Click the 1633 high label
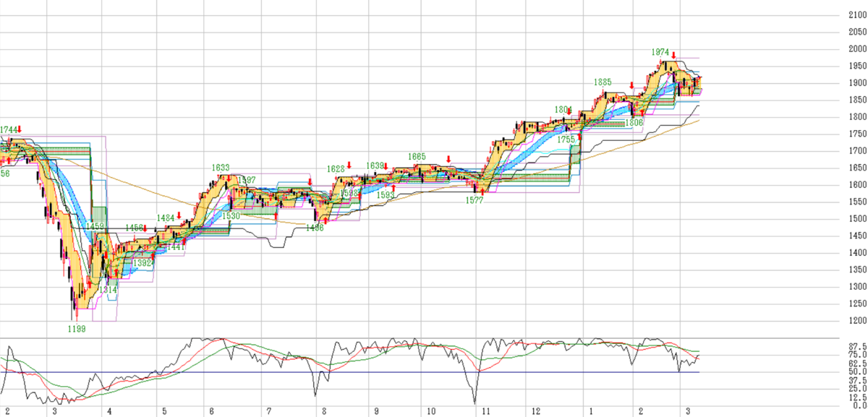 coord(221,168)
